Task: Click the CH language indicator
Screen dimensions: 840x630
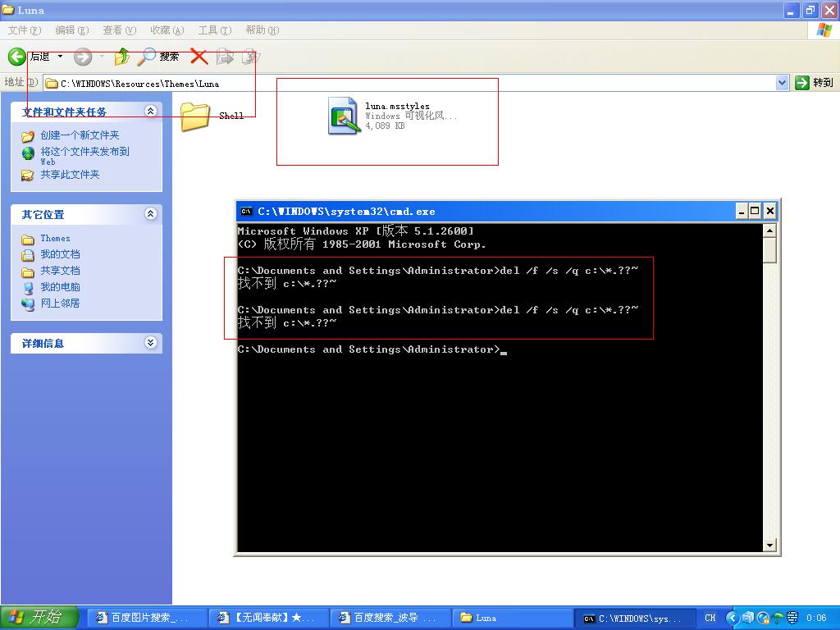Action: click(x=710, y=618)
